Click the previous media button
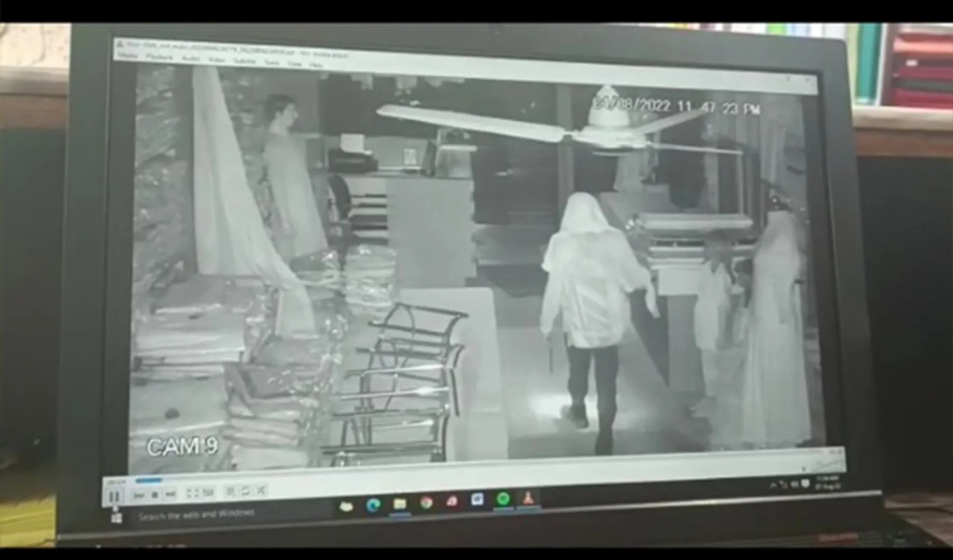953x560 pixels. pos(139,495)
